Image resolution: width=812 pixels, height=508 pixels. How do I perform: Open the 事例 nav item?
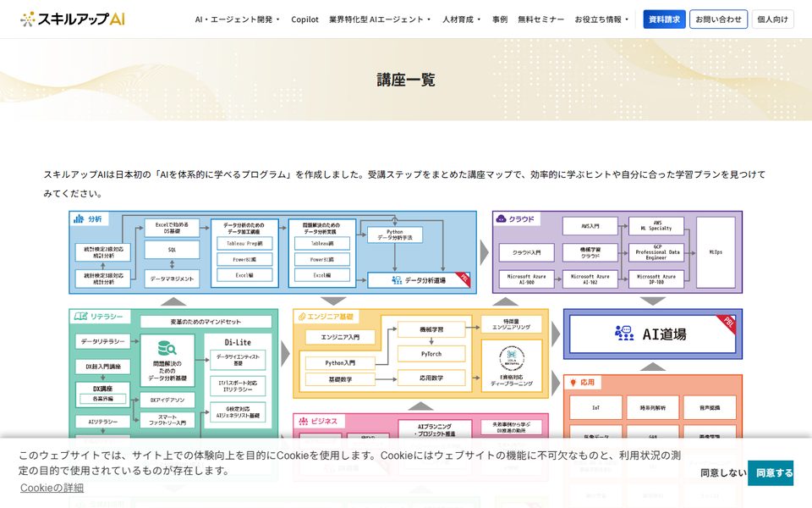[x=500, y=19]
